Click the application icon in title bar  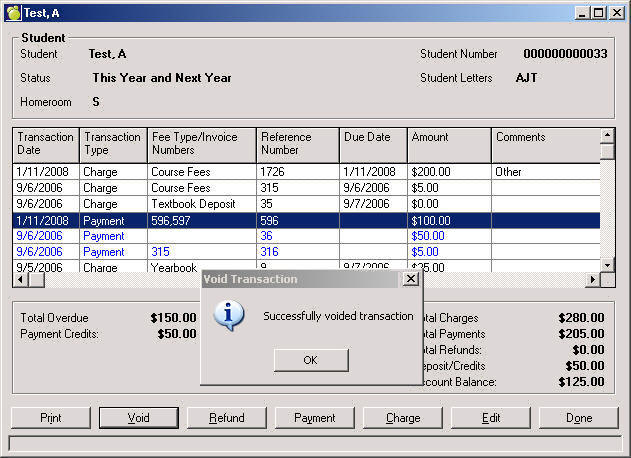click(x=13, y=12)
